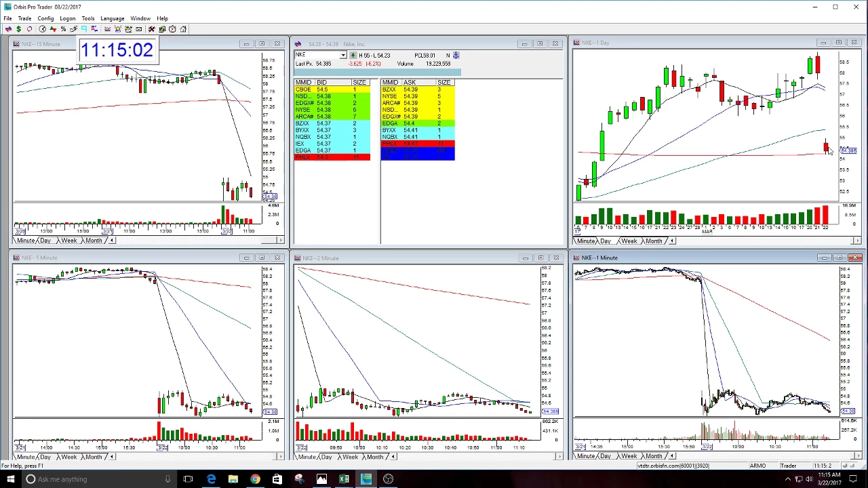
Task: Open a new chart via chart icon
Action: pyautogui.click(x=108, y=28)
